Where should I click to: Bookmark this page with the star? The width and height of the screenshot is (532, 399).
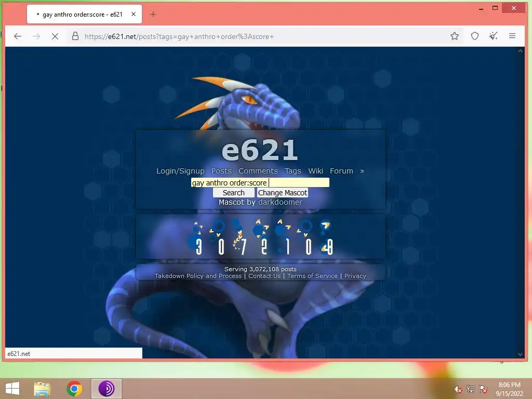pyautogui.click(x=455, y=36)
